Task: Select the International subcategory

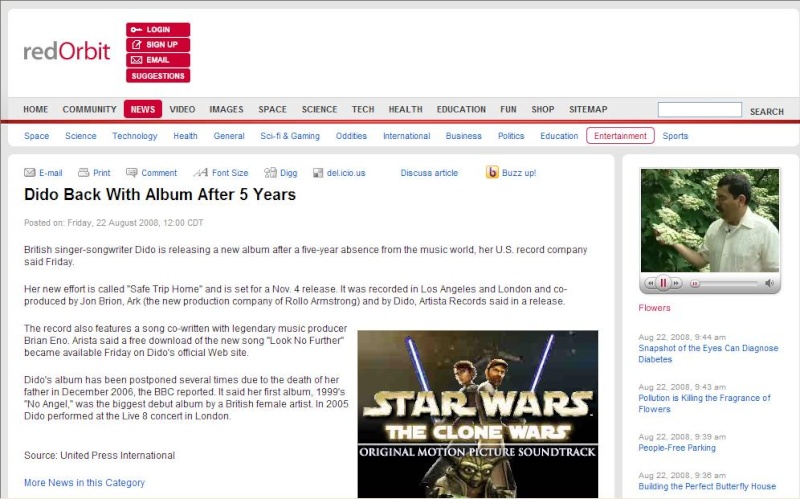Action: point(407,136)
